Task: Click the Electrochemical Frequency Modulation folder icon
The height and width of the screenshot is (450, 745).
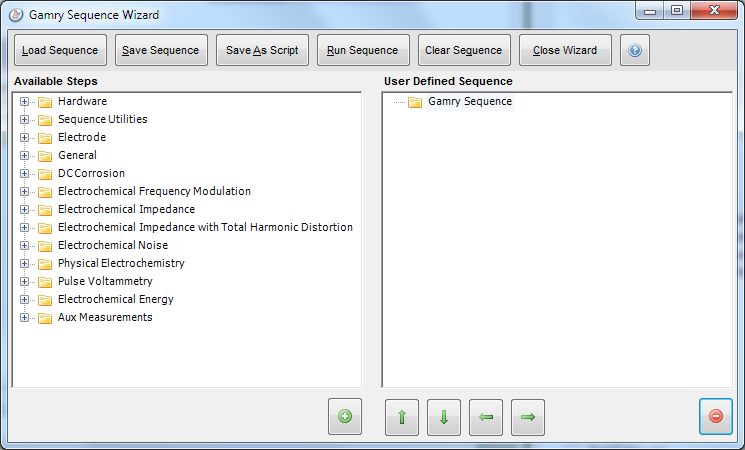Action: tap(45, 192)
